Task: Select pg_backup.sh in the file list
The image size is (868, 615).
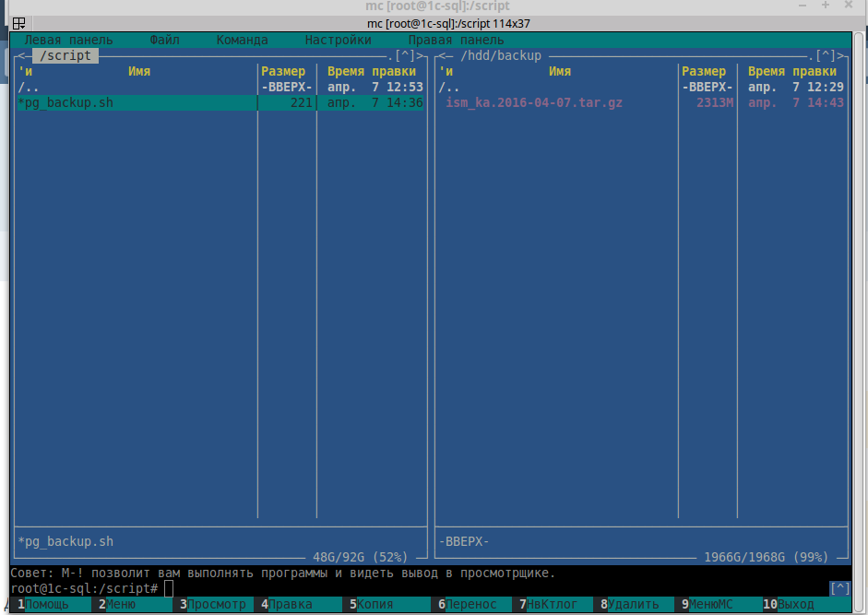Action: click(66, 103)
